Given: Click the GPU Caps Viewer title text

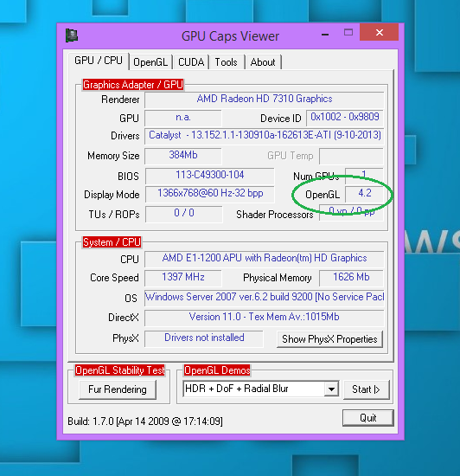Looking at the screenshot, I should [x=230, y=36].
